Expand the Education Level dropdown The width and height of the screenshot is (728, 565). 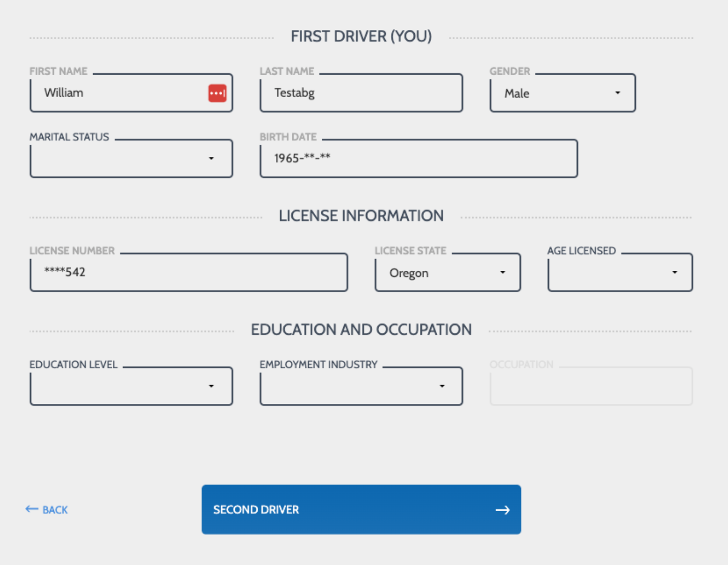131,386
